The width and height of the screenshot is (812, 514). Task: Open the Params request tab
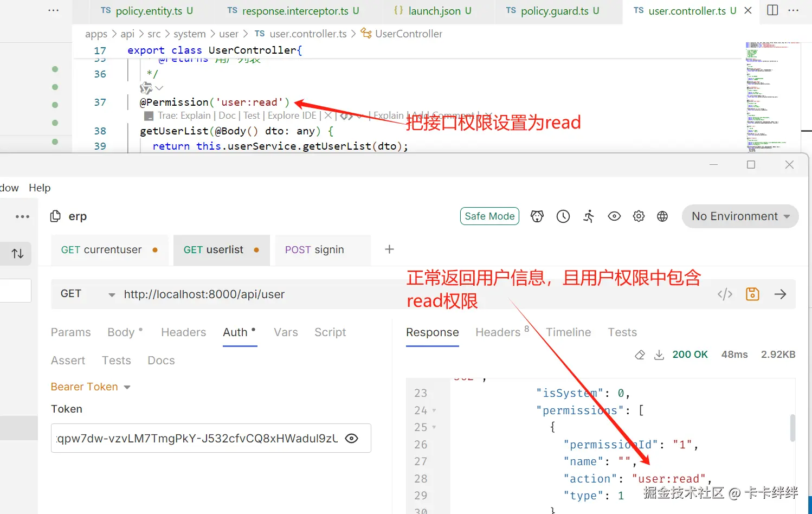point(71,332)
